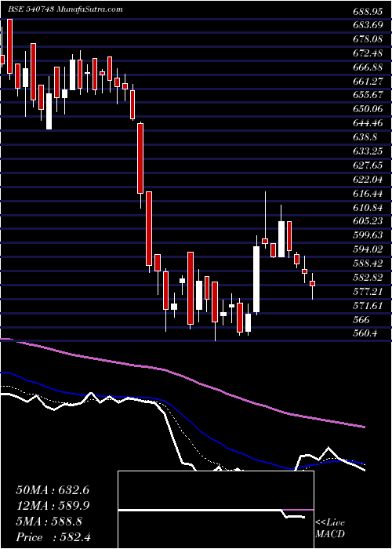Screen dimensions: 392x549
Task: Select the 638.8 price label
Action: (x=365, y=137)
